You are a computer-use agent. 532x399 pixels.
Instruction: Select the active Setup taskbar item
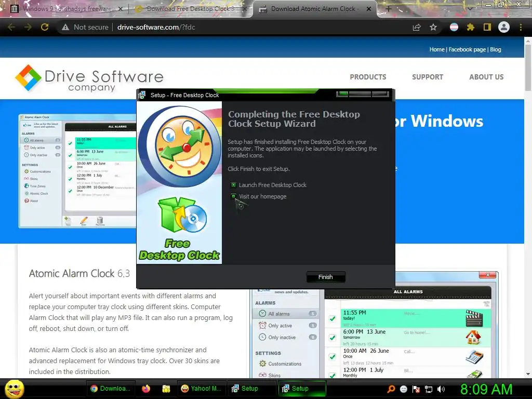(302, 389)
